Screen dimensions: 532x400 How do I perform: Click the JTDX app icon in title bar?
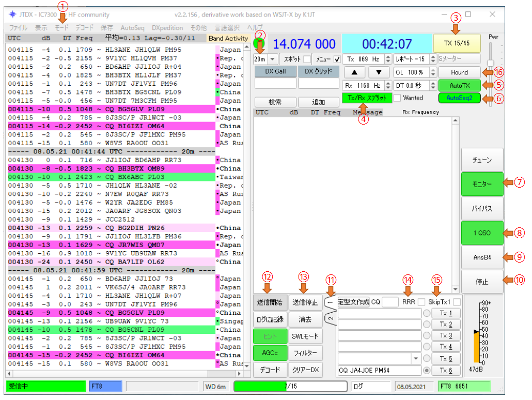click(12, 14)
